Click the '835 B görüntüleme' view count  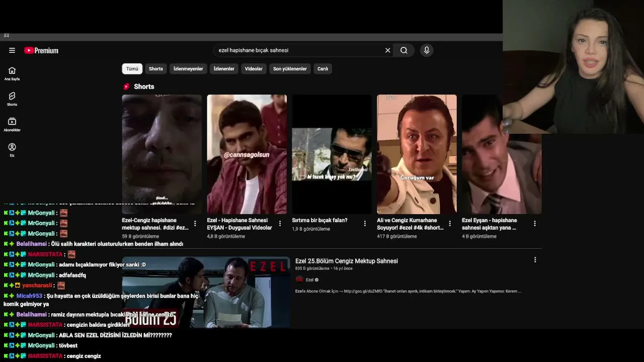coord(312,268)
